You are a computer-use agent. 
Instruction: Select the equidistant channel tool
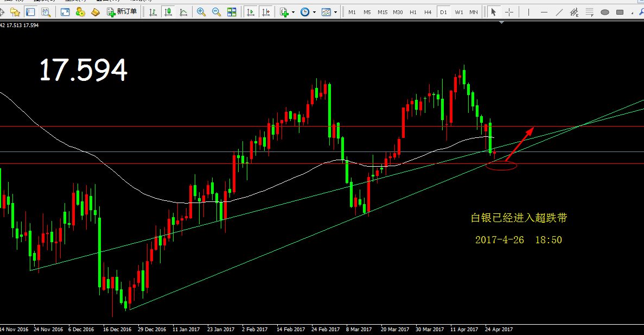point(574,12)
